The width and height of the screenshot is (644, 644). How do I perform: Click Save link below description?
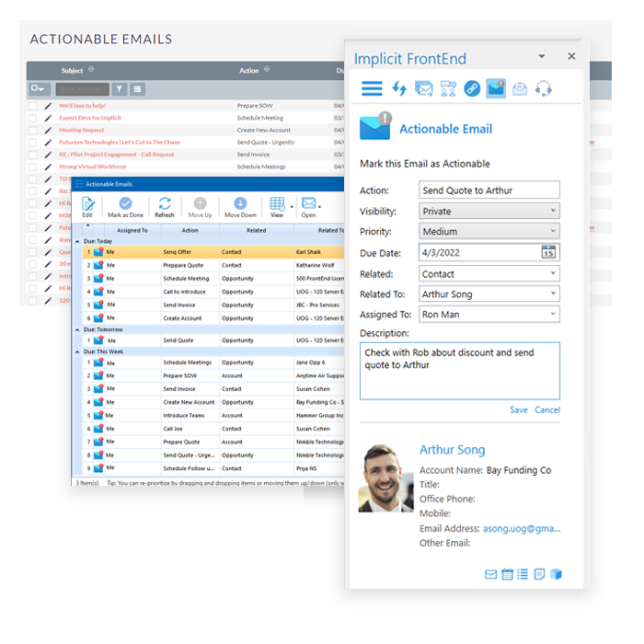pyautogui.click(x=519, y=410)
